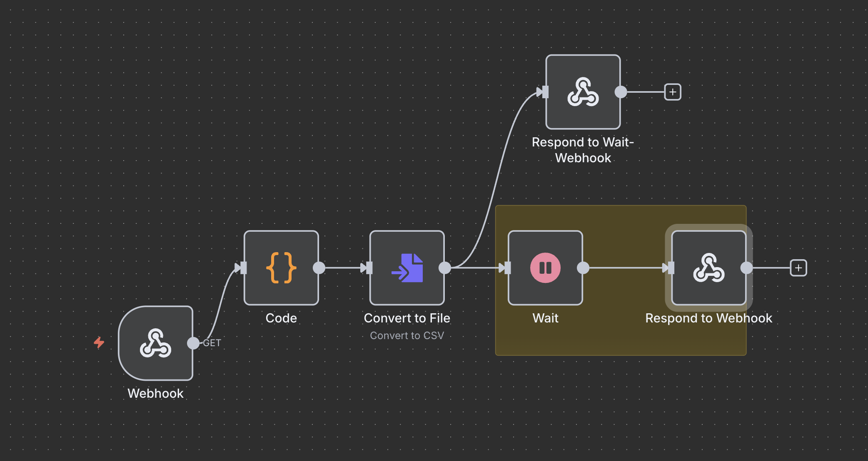Open the Respond to Webhook node
Screen dimensions: 868x461
(708, 268)
